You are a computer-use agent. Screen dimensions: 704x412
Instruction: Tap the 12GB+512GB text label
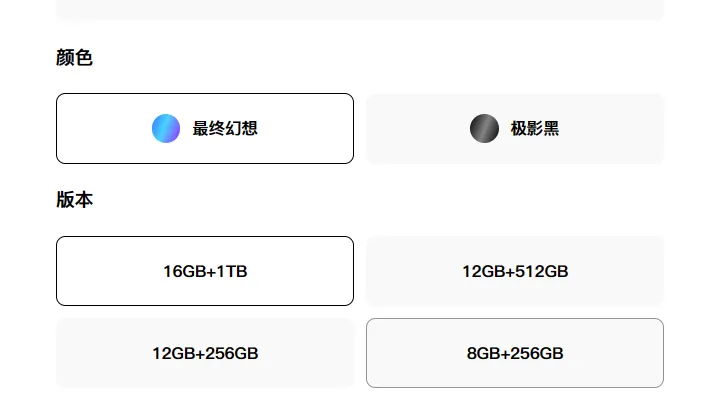pyautogui.click(x=515, y=271)
